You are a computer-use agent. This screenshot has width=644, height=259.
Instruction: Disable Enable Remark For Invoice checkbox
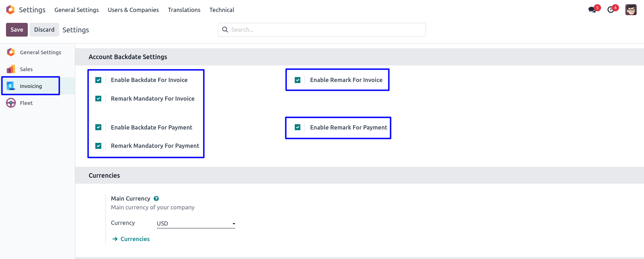[298, 80]
